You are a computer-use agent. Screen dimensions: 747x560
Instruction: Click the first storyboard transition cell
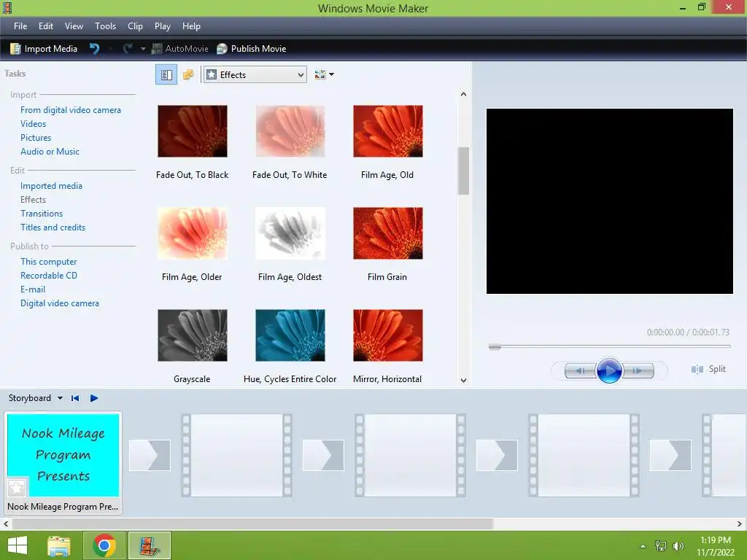point(150,455)
